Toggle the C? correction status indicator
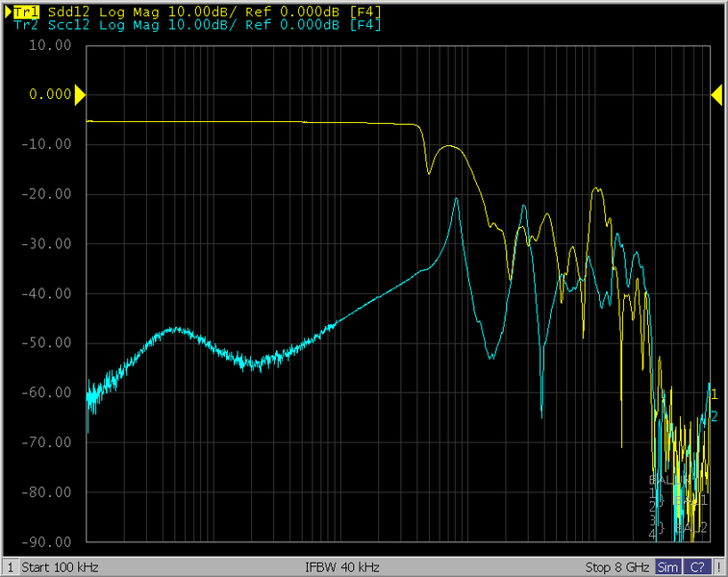 click(x=697, y=567)
